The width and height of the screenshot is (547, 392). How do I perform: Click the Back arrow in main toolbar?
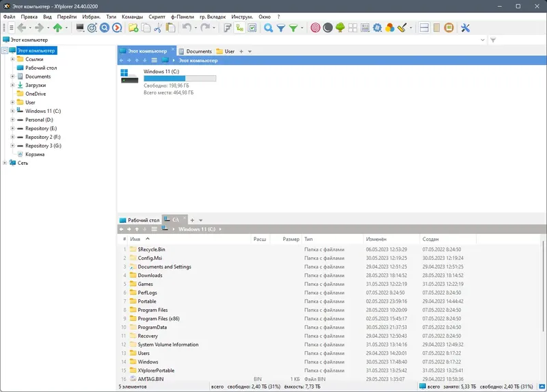22,27
